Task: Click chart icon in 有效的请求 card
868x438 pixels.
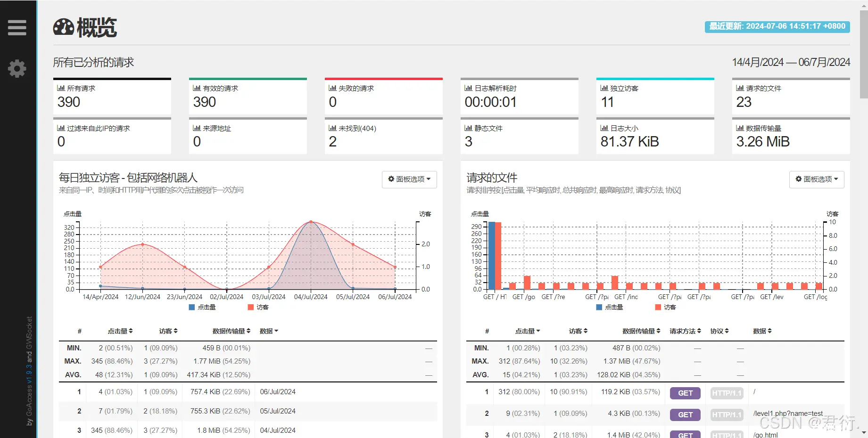Action: click(197, 88)
